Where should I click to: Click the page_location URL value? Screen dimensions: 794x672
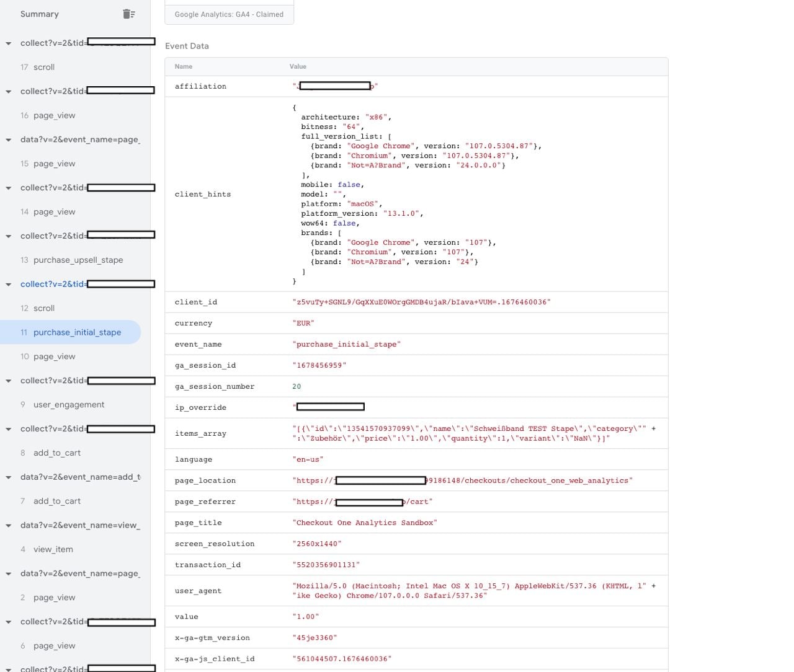point(462,480)
